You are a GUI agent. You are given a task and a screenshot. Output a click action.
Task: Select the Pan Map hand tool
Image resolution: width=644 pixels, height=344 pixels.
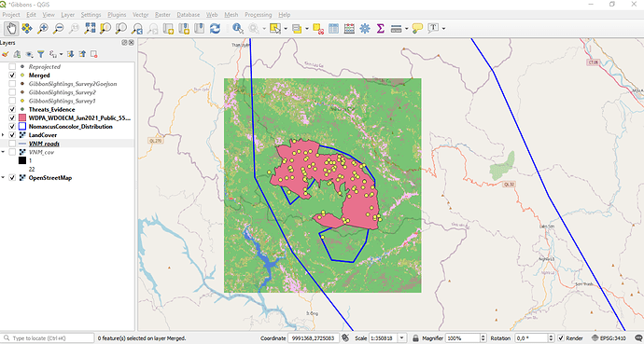11,28
